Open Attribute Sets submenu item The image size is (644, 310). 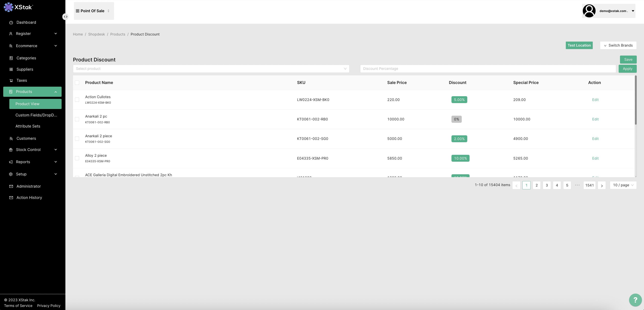click(28, 126)
